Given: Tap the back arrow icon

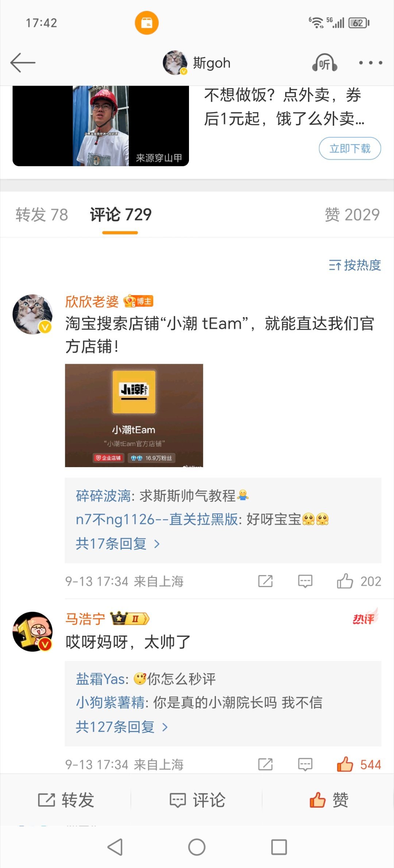Looking at the screenshot, I should tap(23, 63).
